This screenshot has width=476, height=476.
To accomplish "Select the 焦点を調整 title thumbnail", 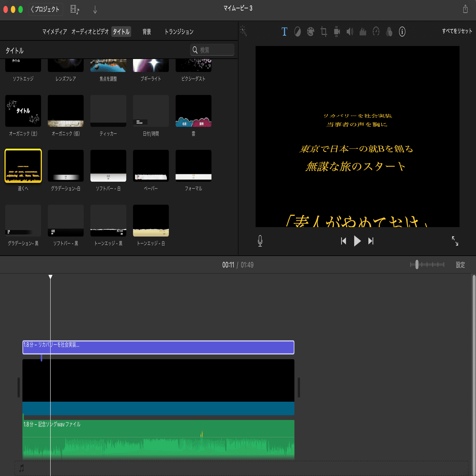I will tap(108, 65).
